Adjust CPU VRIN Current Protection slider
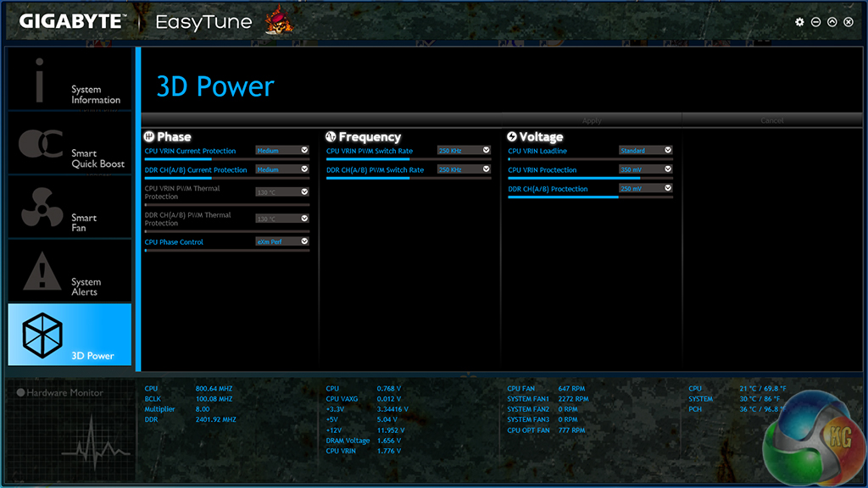 pyautogui.click(x=227, y=159)
